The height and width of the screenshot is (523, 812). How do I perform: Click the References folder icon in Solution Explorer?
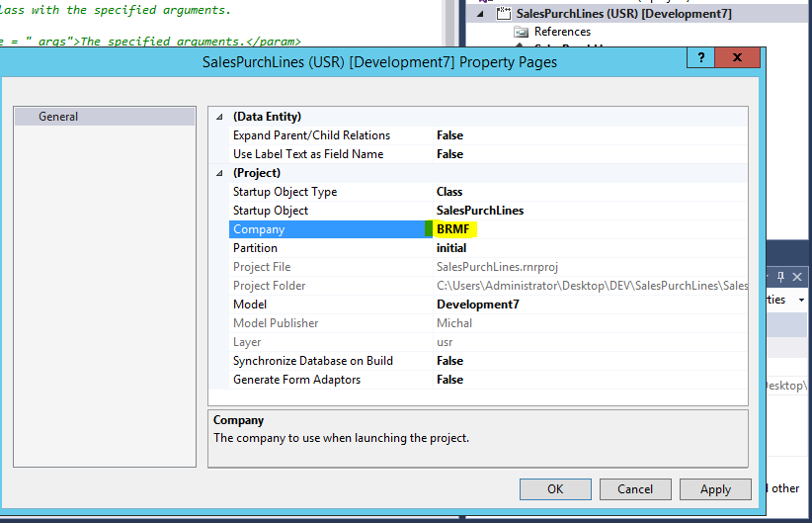tap(521, 33)
